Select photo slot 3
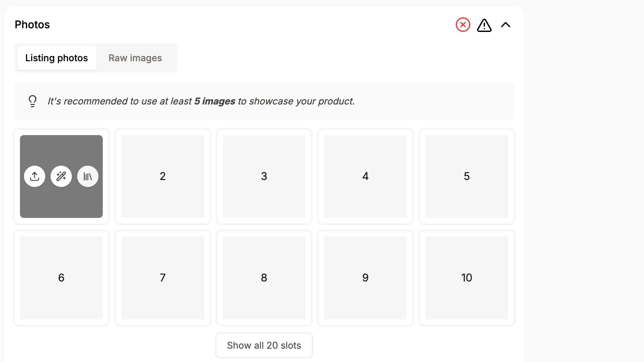This screenshot has width=644, height=362. pos(264,176)
